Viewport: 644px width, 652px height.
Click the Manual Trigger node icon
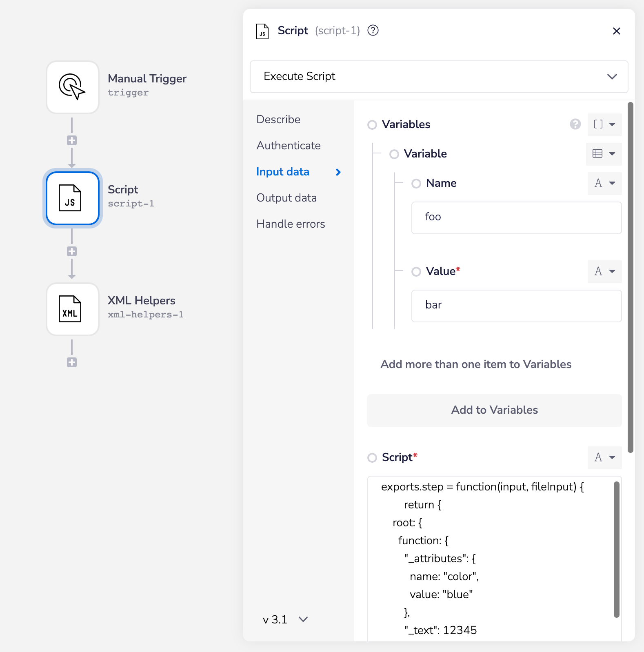(72, 87)
